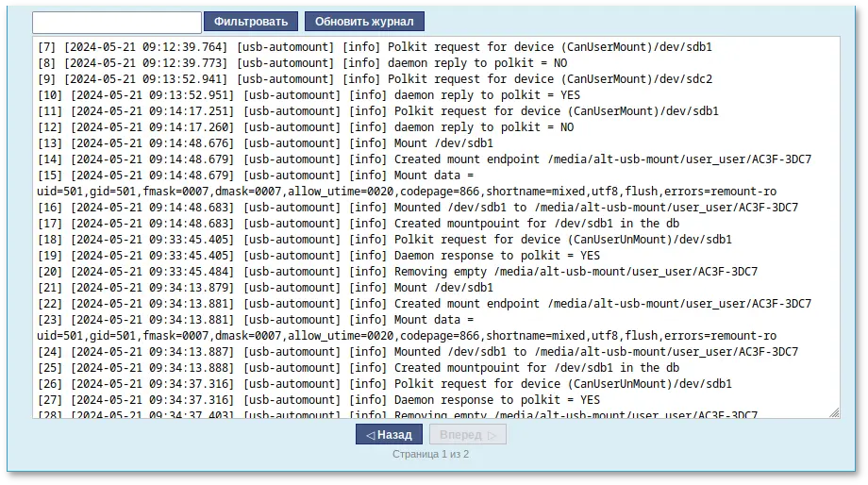The height and width of the screenshot is (485, 868).
Task: Click the filter text input field
Action: [x=117, y=22]
